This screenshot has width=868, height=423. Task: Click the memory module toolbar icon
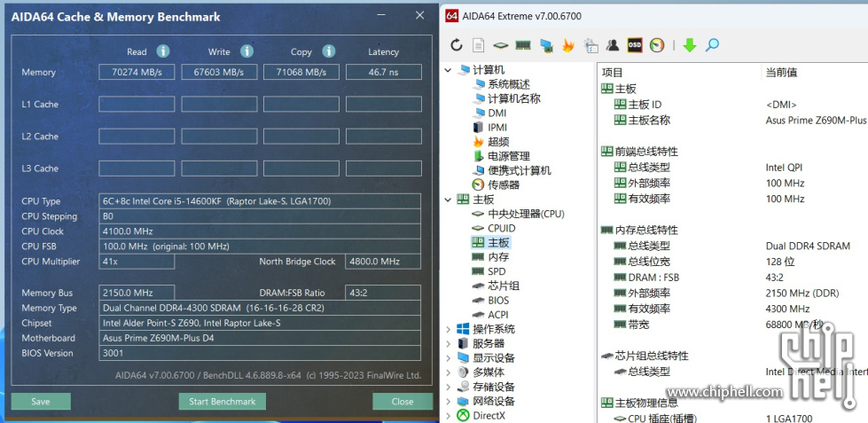(x=522, y=45)
